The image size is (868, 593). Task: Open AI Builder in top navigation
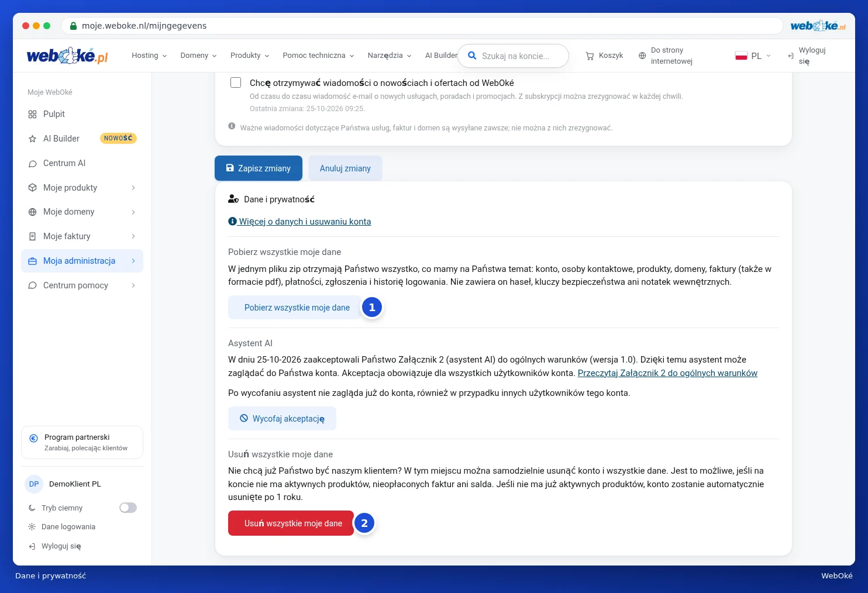point(441,56)
